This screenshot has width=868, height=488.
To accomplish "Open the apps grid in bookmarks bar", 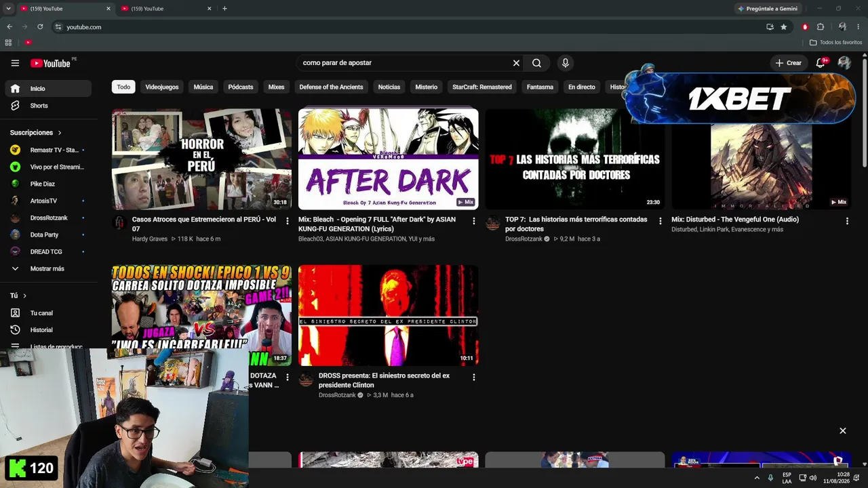I will (8, 42).
